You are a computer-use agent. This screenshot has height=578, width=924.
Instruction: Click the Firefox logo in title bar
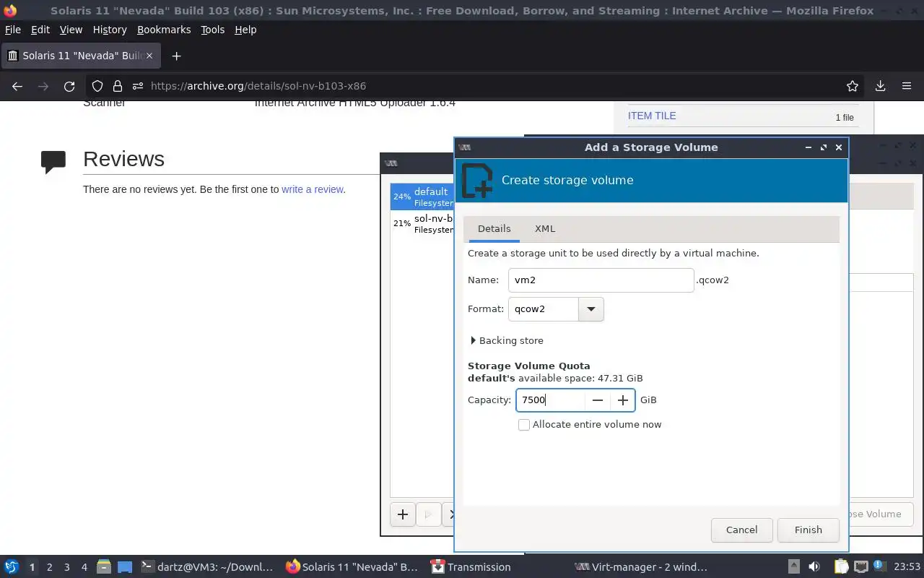pyautogui.click(x=10, y=10)
